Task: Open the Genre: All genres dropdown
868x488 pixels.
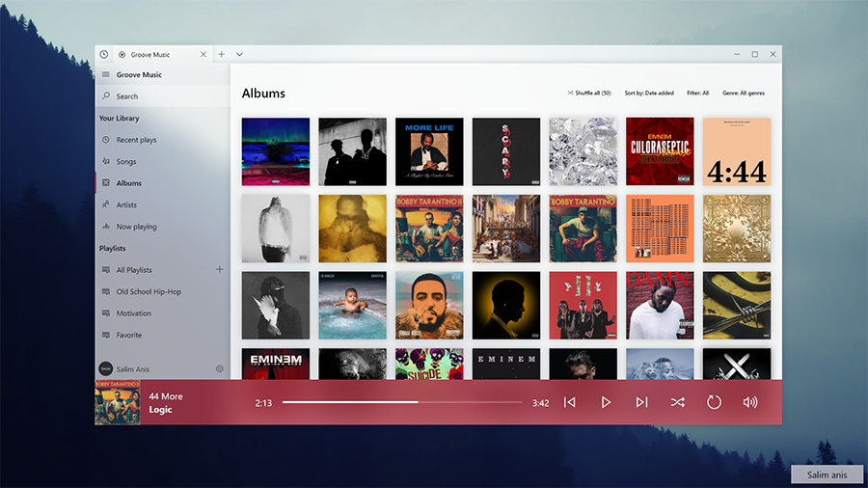Action: pos(743,93)
